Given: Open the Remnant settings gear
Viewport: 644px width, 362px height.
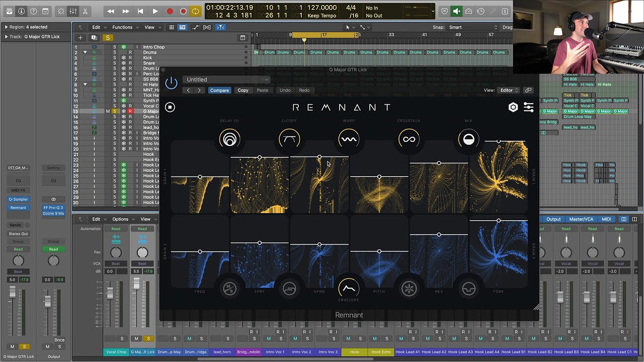Looking at the screenshot, I should click(x=513, y=107).
